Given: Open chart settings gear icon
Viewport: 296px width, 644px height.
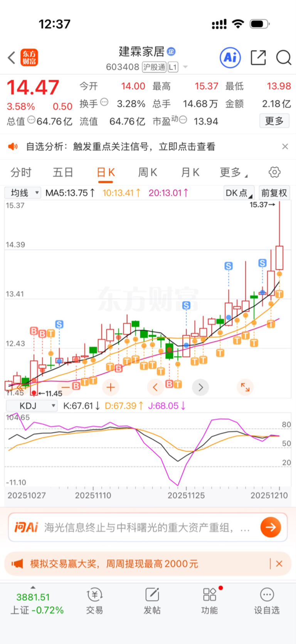Looking at the screenshot, I should point(274,172).
